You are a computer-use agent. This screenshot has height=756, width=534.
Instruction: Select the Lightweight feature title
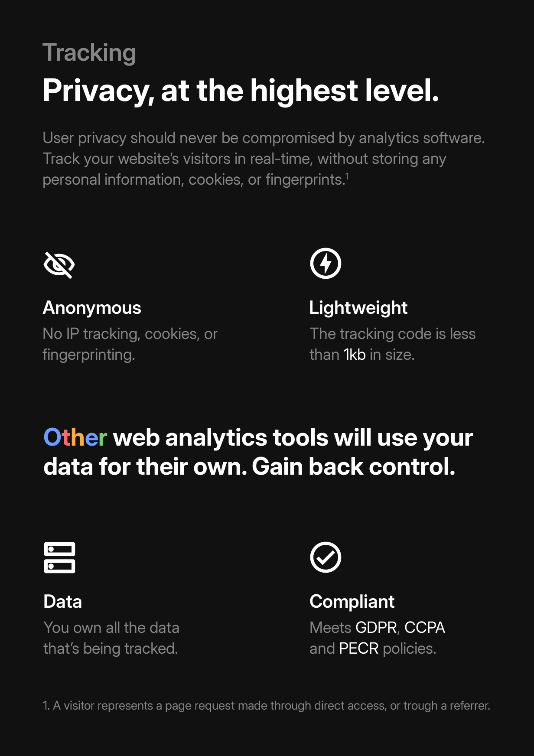pyautogui.click(x=358, y=308)
